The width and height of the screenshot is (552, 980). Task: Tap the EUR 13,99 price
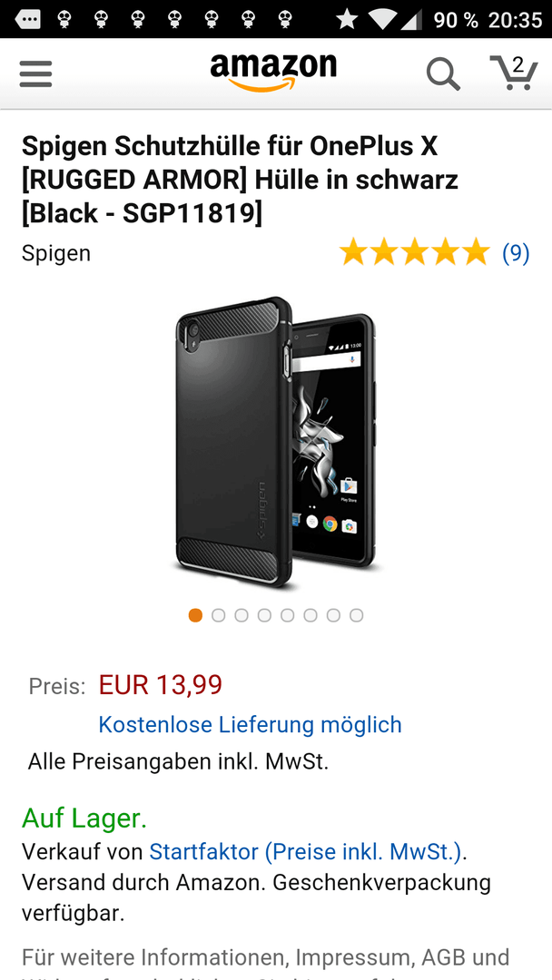coord(161,685)
